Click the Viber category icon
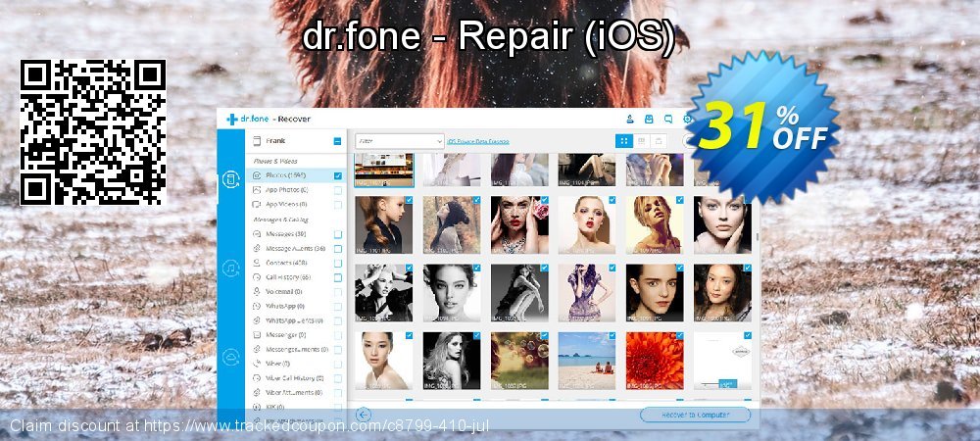This screenshot has height=441, width=980. 256,364
